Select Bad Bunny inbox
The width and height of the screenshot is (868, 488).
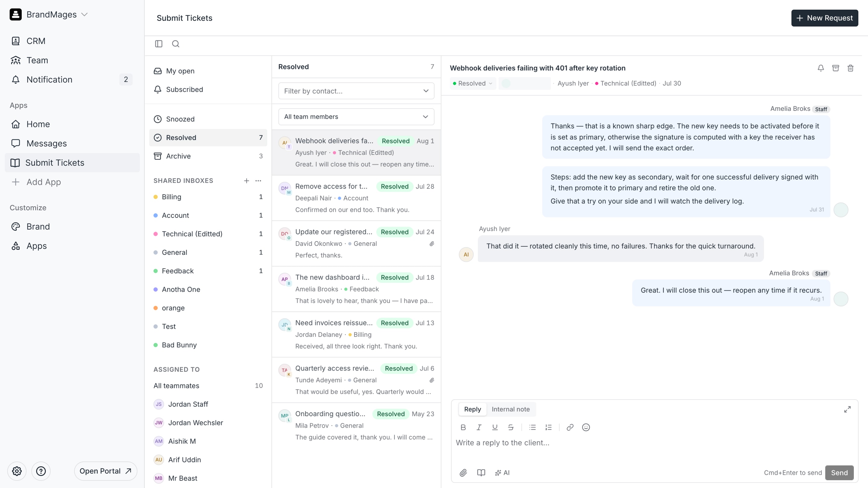tap(208, 345)
